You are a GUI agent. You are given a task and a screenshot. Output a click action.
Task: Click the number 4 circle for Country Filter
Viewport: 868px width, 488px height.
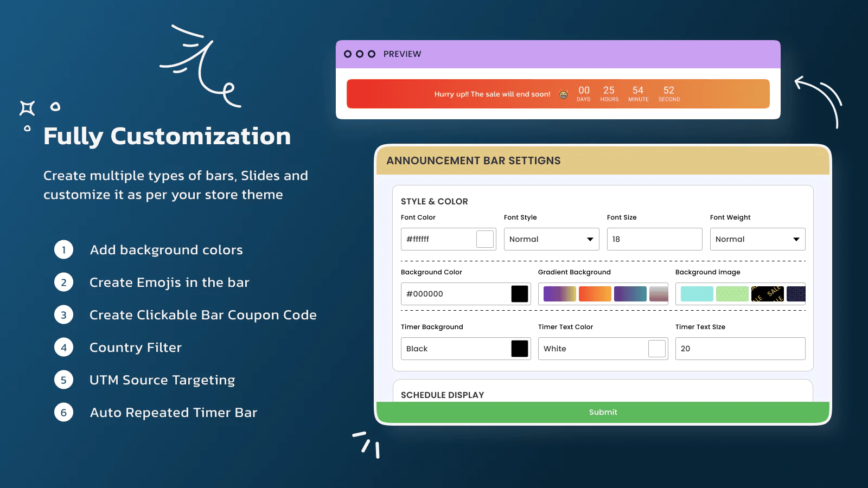tap(63, 347)
